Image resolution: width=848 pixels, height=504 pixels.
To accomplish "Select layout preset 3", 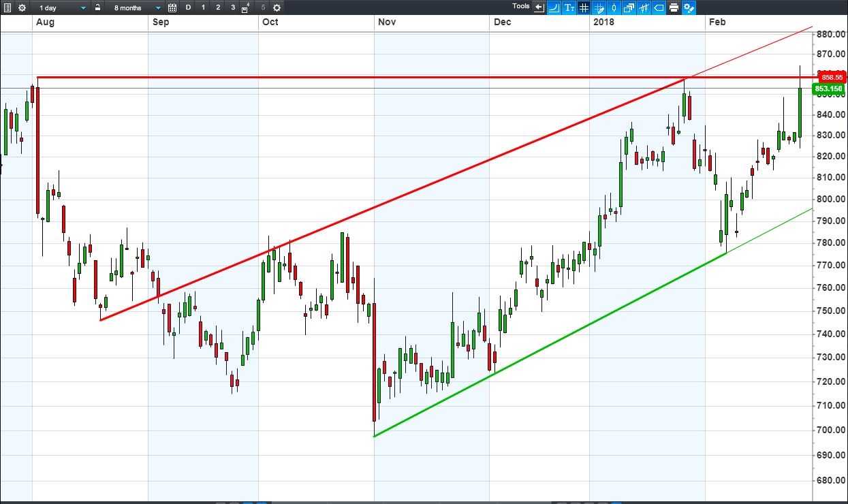I will pyautogui.click(x=232, y=7).
